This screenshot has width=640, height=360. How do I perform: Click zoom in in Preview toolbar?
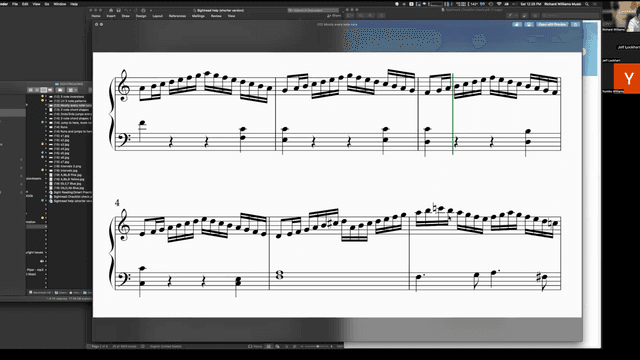tap(371, 16)
